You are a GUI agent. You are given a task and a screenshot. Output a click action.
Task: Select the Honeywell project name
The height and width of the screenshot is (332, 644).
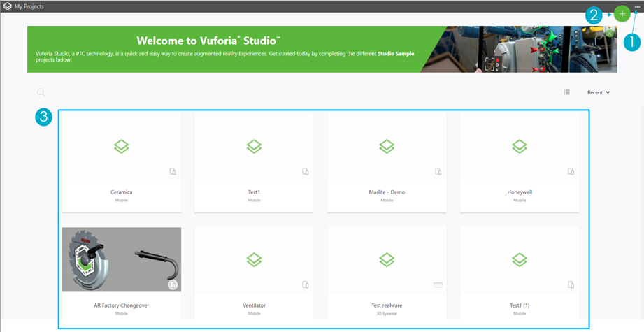[x=520, y=192]
